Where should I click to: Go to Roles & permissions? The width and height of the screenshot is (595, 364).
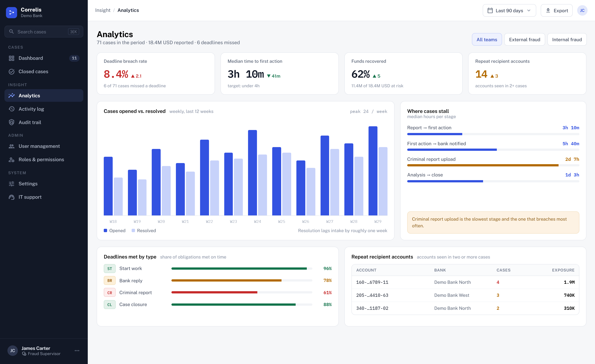coord(44,160)
